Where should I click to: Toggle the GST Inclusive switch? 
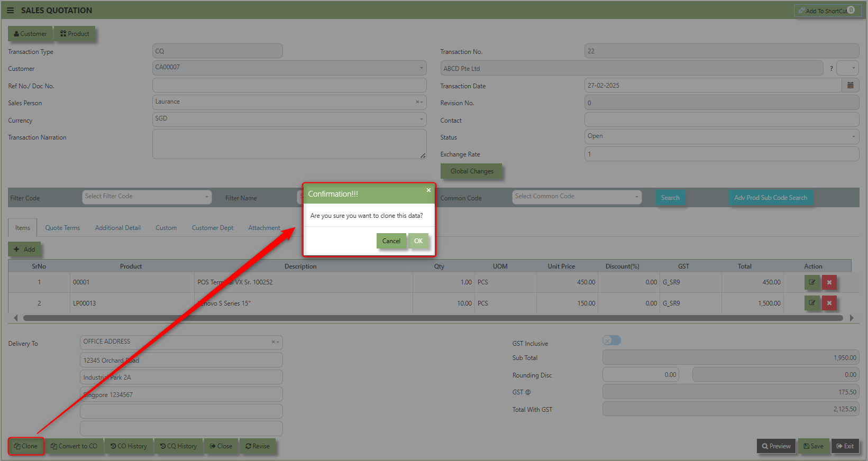[x=611, y=340]
